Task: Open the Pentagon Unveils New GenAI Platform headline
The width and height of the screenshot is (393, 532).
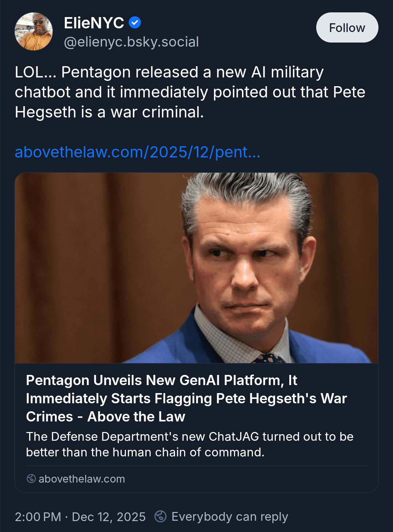Action: (x=162, y=381)
